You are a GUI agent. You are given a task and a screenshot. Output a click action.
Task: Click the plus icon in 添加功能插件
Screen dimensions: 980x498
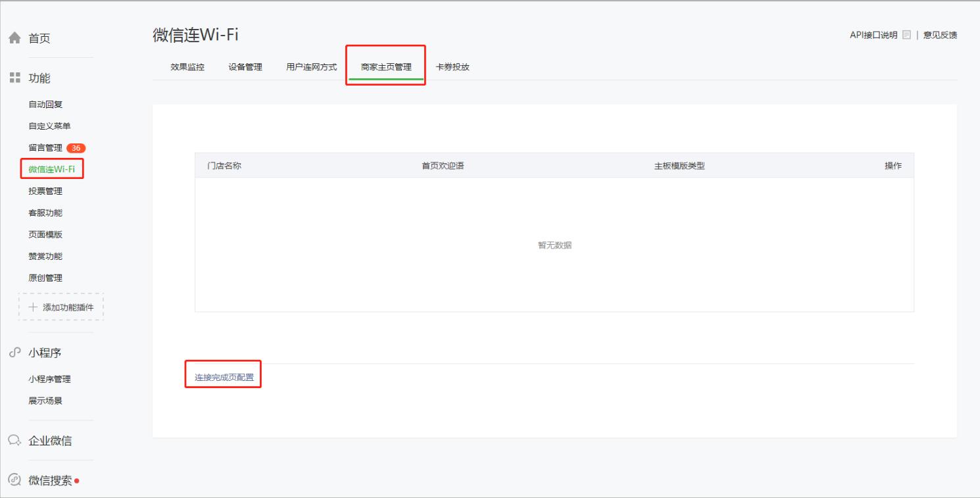point(33,307)
